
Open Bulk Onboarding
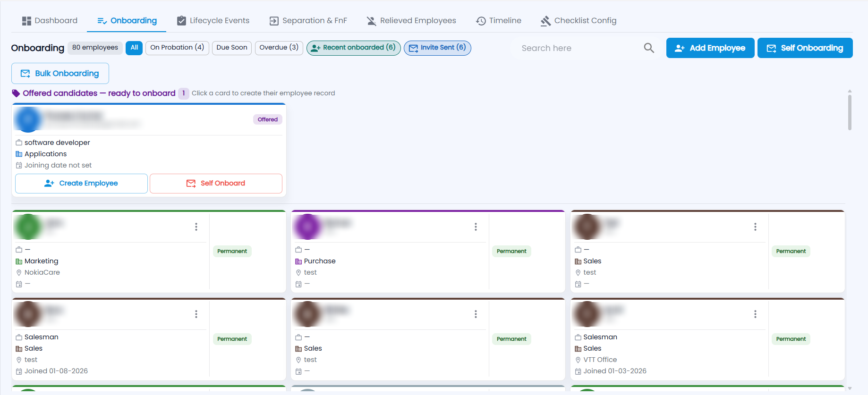click(x=60, y=74)
